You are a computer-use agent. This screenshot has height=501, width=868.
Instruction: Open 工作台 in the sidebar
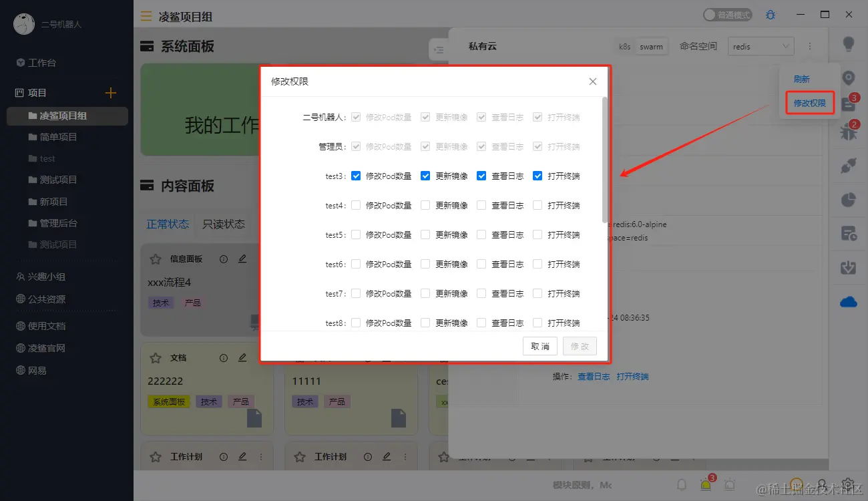point(36,63)
